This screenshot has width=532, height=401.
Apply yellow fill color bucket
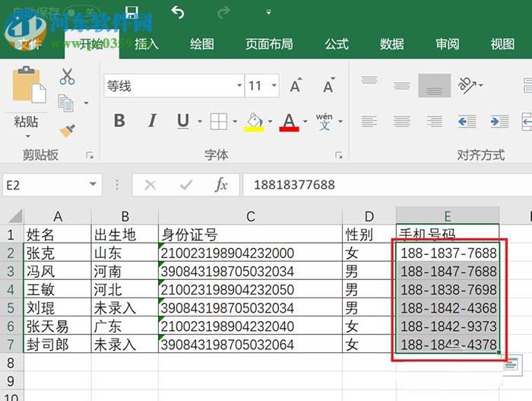254,122
